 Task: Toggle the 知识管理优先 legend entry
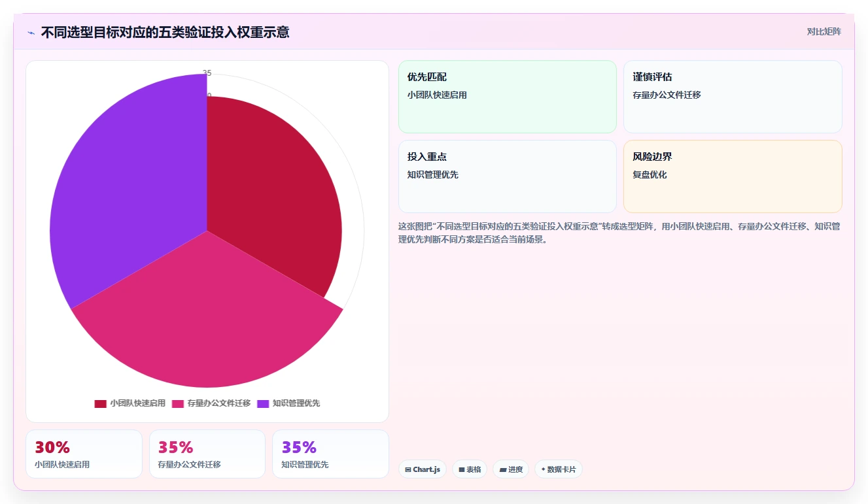(x=288, y=403)
